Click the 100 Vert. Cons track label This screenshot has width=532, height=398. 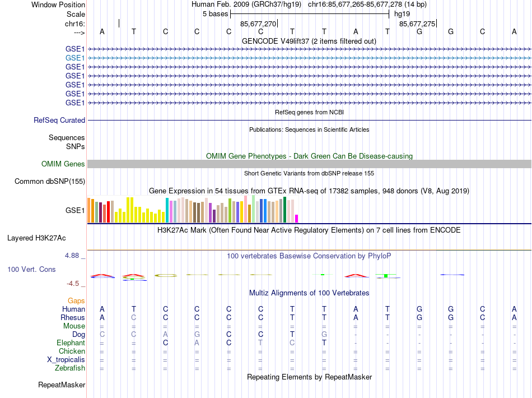point(31,269)
